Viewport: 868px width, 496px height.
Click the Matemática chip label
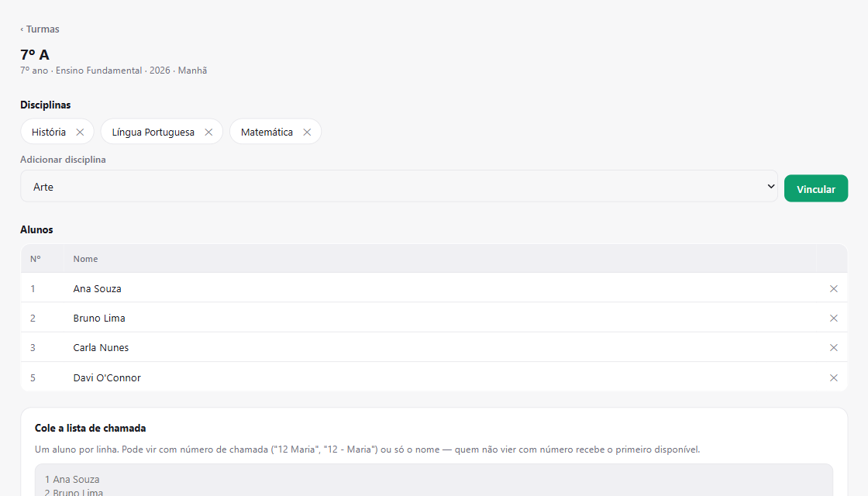click(267, 132)
